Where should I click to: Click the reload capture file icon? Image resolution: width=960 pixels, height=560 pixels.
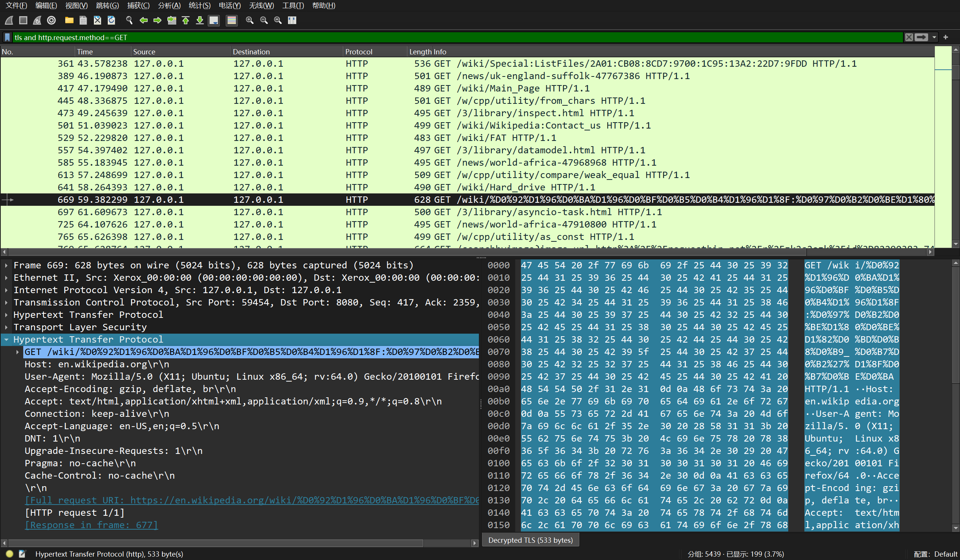(111, 20)
